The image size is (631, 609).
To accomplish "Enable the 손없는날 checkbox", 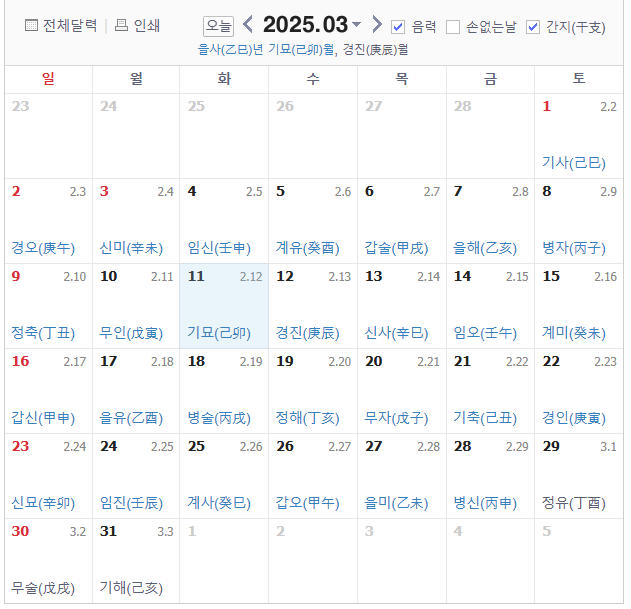I will 453,27.
